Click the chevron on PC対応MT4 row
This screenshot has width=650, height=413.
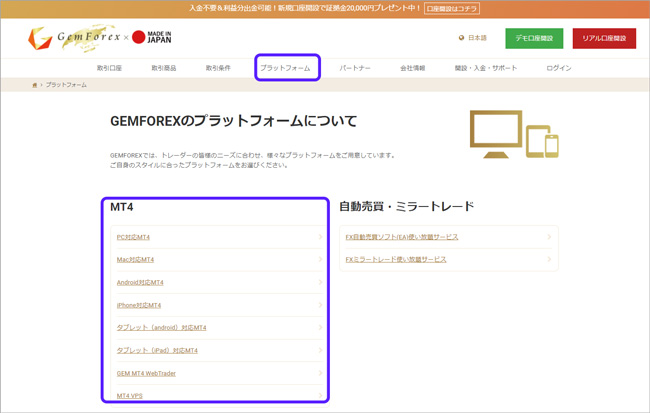pos(320,237)
